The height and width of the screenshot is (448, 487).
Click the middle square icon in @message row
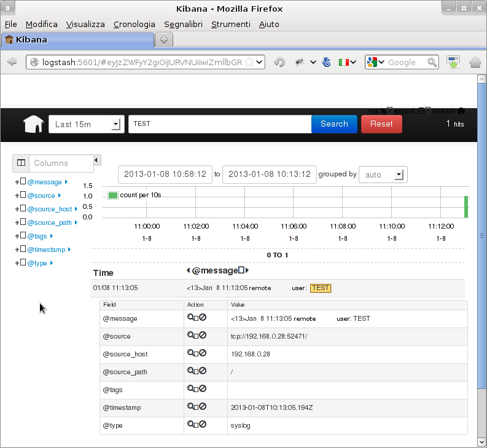click(197, 318)
